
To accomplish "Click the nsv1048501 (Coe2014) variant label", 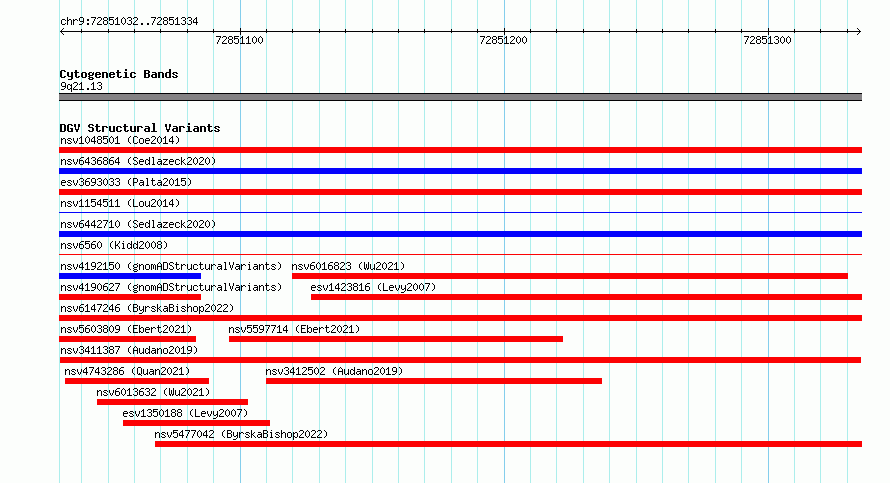I will tap(120, 140).
